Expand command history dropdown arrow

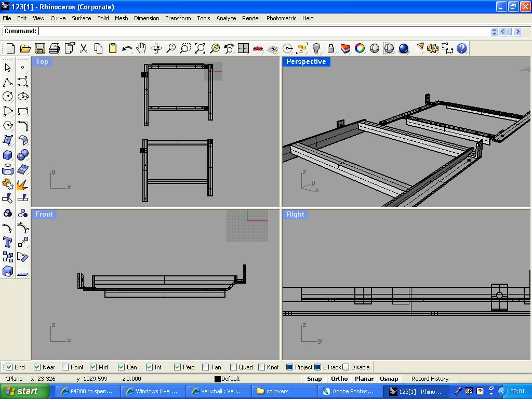494,32
